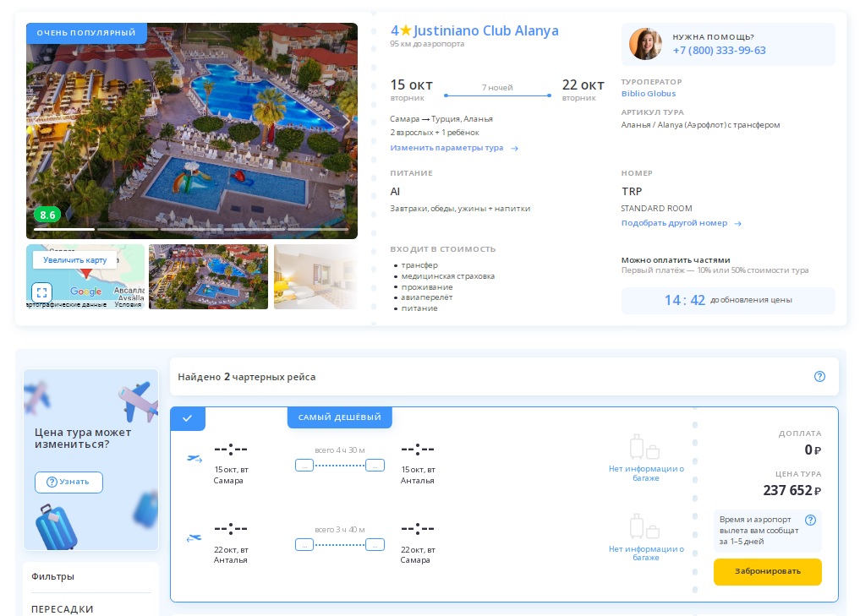This screenshot has width=860, height=616.
Task: Click the Увеличить карту button
Action: tap(75, 260)
